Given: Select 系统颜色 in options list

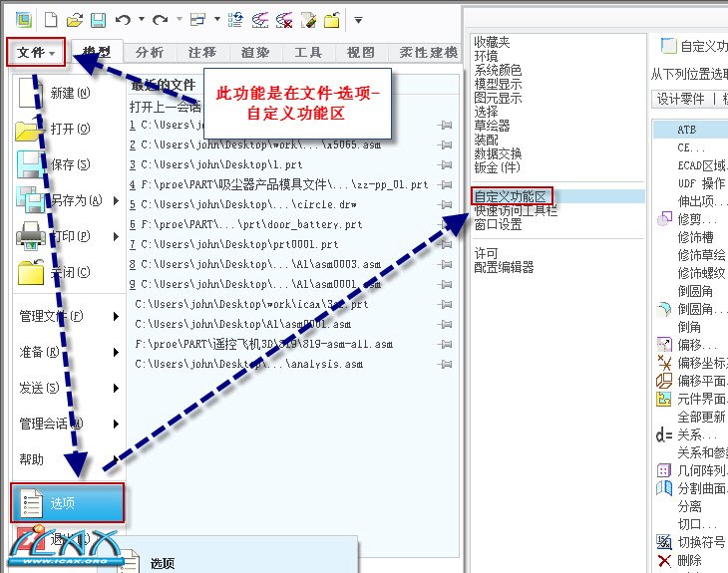Looking at the screenshot, I should pyautogui.click(x=498, y=70).
